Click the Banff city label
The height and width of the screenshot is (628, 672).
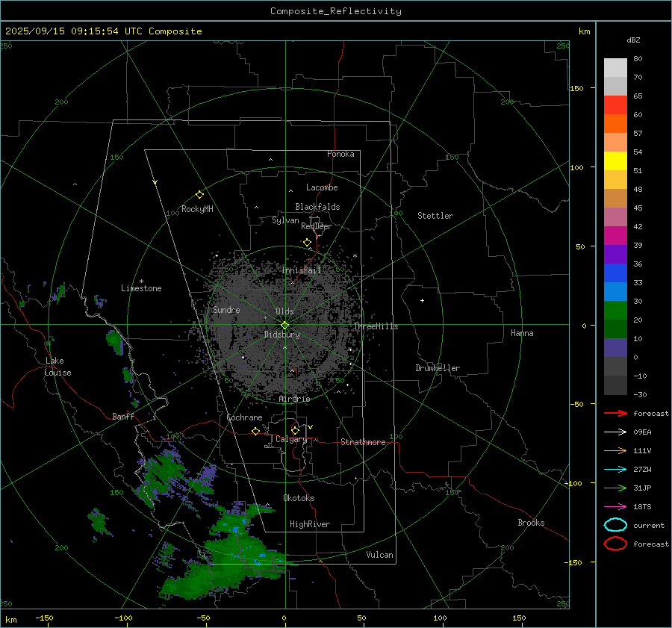click(123, 416)
